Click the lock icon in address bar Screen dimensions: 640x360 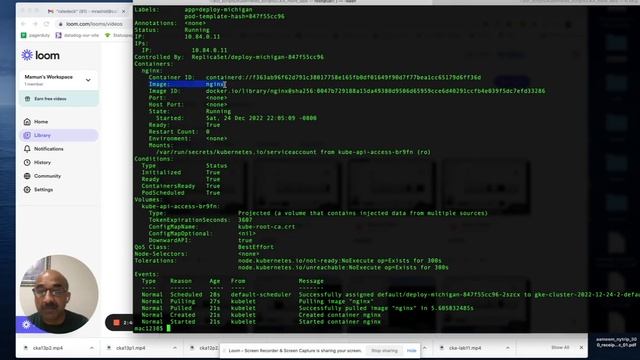tap(60, 24)
